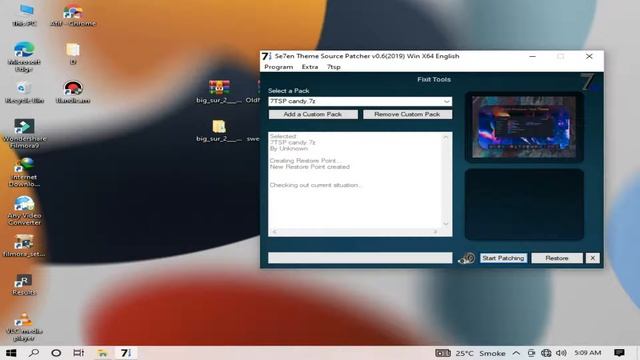Select the small folder icon beside Chrome
The height and width of the screenshot is (360, 640).
[73, 53]
